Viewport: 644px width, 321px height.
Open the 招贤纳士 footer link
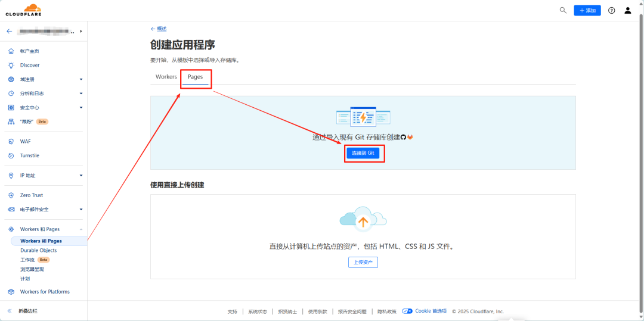[287, 311]
